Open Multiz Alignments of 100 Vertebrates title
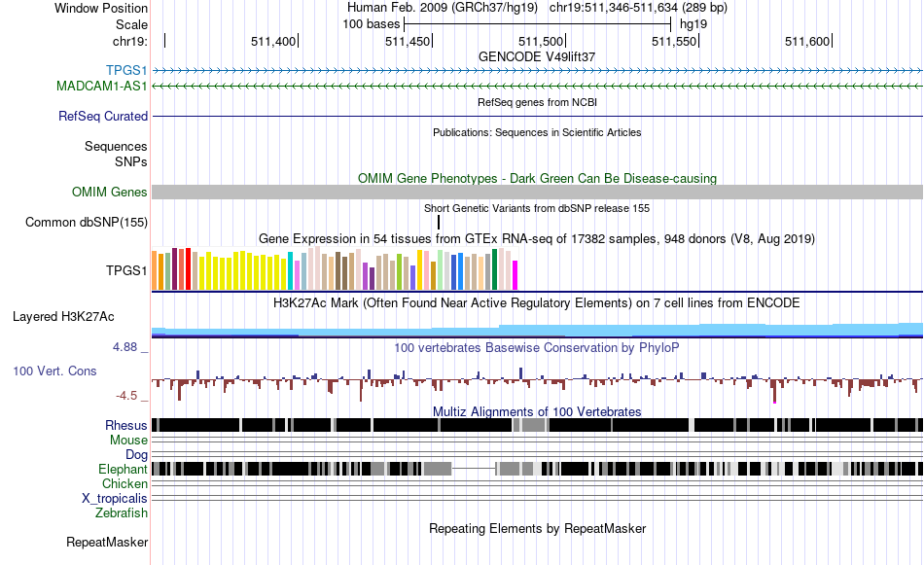This screenshot has width=924, height=565. [x=537, y=411]
